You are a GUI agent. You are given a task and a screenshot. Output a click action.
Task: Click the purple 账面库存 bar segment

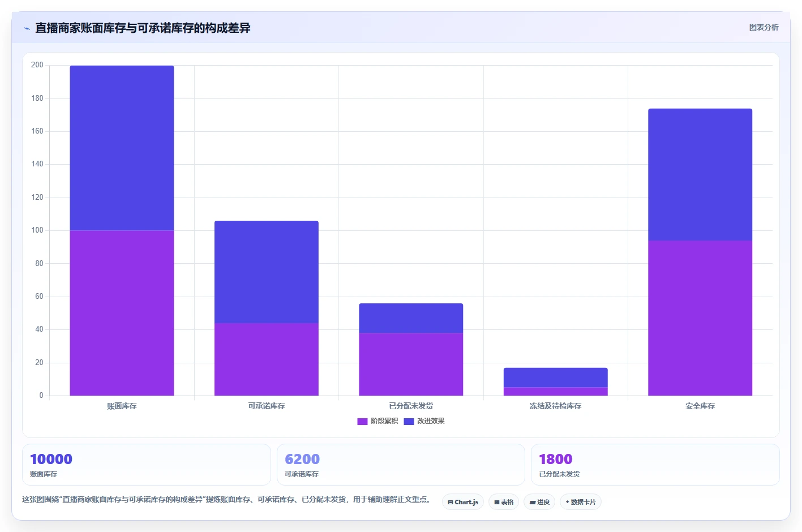(122, 313)
